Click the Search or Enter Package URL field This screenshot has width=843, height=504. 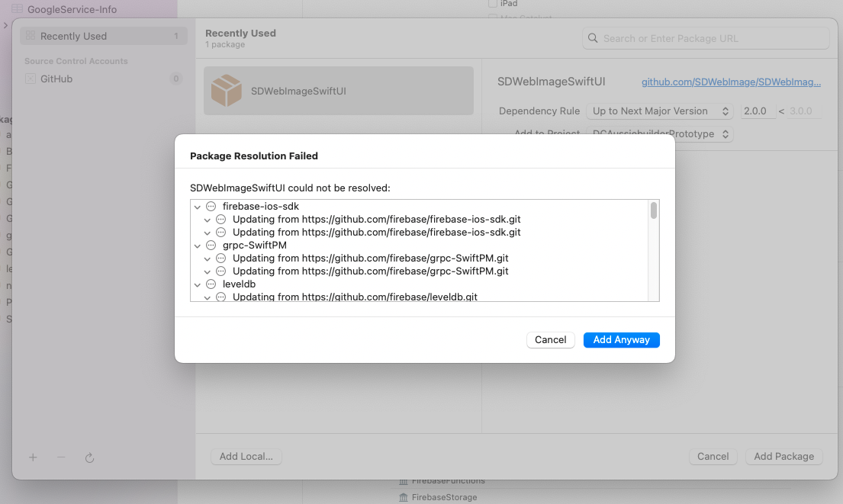tap(706, 38)
